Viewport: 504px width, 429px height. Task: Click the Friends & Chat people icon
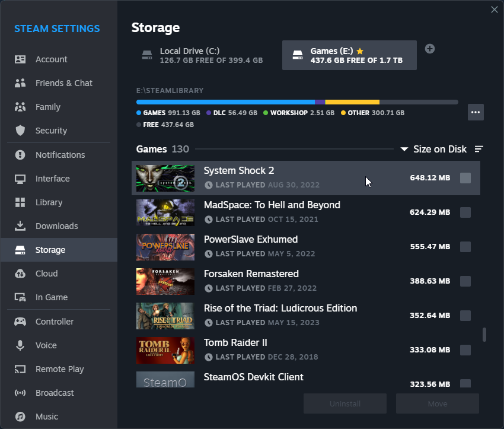(x=20, y=83)
